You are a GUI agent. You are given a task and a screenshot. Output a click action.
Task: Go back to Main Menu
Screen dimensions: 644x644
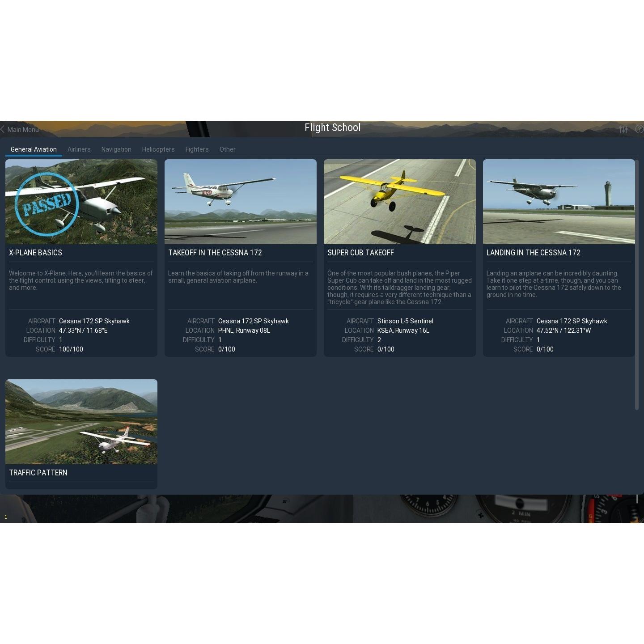click(x=20, y=130)
